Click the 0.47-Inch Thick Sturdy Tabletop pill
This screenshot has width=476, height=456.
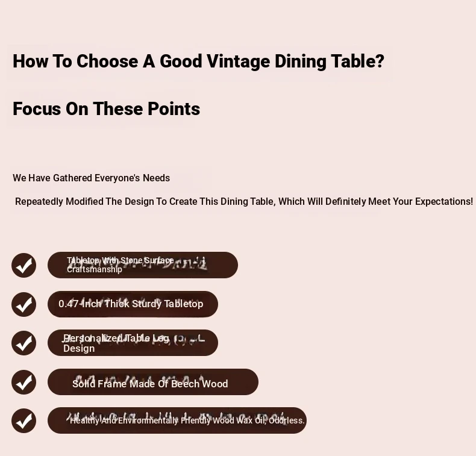[133, 304]
